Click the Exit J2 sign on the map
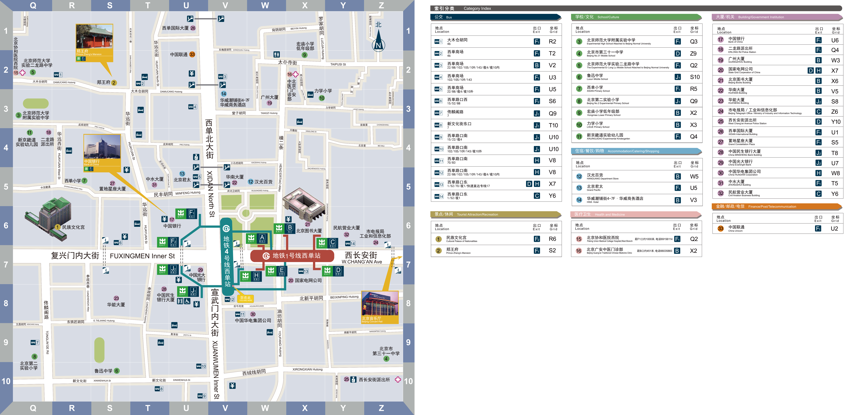Viewport: 868px width, 415px height. point(168,269)
